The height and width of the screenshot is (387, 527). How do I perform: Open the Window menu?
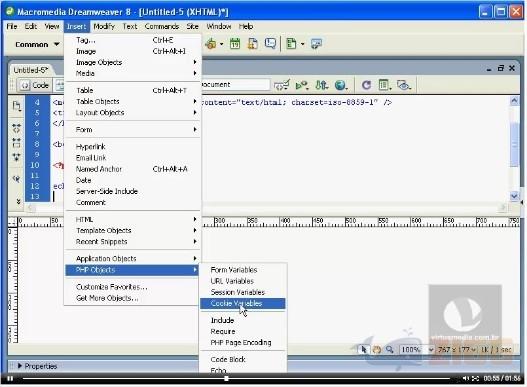tap(218, 26)
